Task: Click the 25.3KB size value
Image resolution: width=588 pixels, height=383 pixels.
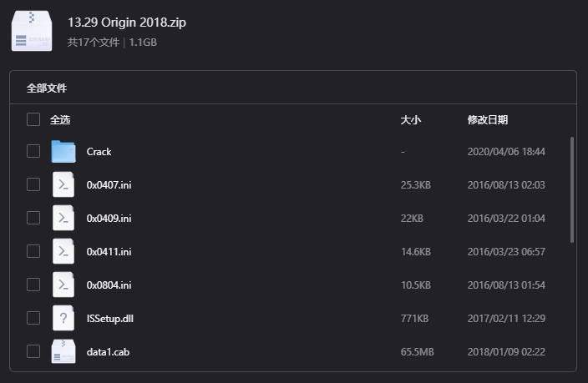Action: (x=415, y=184)
